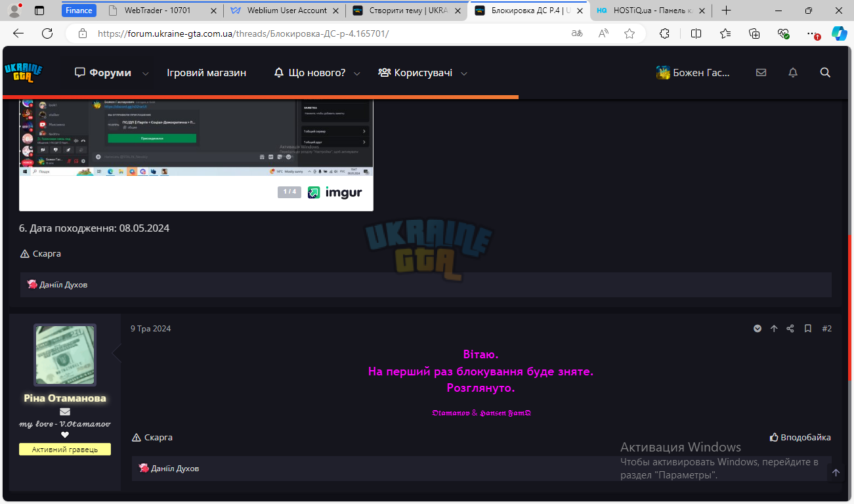Bookmark post #2 with bookmark icon
This screenshot has width=854, height=504.
(808, 328)
